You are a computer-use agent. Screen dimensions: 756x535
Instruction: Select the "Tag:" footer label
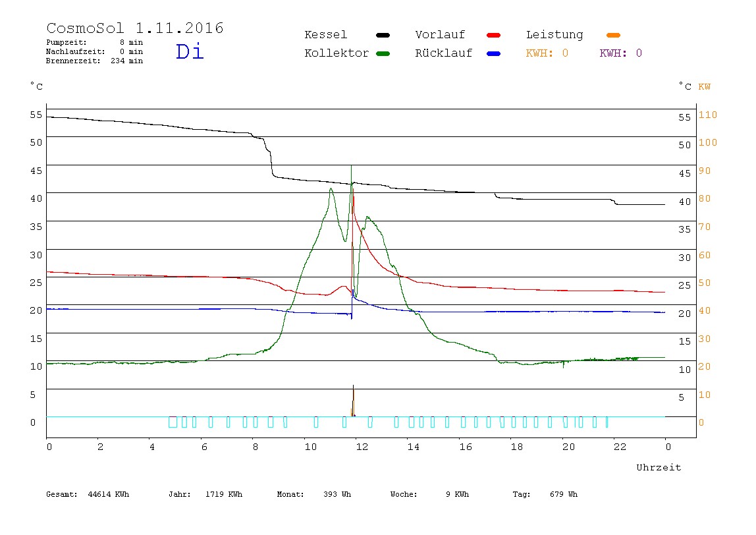pyautogui.click(x=522, y=494)
